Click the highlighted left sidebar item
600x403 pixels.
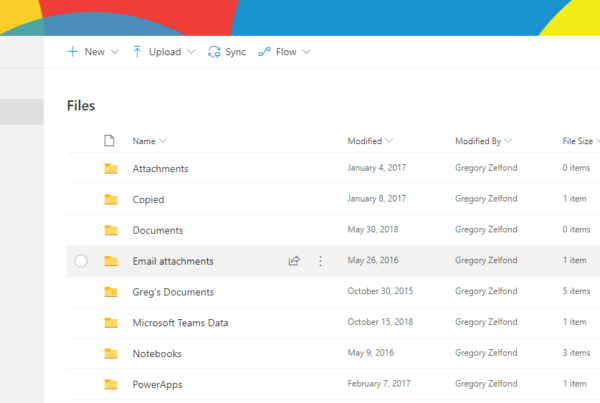pos(22,112)
